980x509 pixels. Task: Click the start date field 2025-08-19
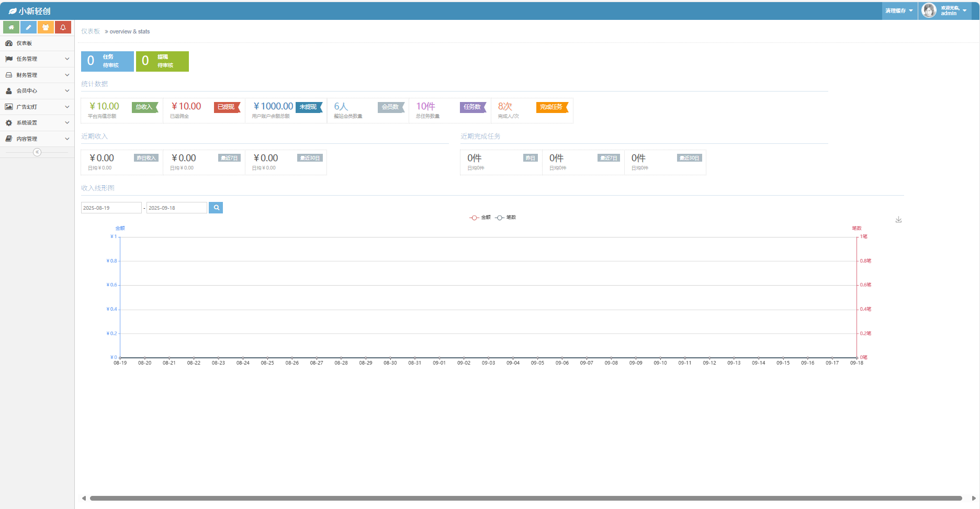click(x=111, y=208)
